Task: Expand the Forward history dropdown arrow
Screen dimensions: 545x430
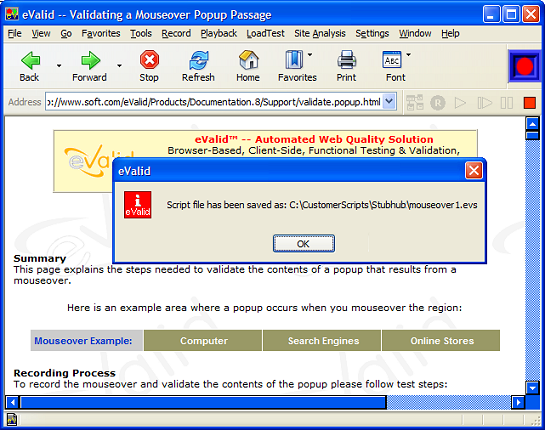Action: [x=119, y=65]
